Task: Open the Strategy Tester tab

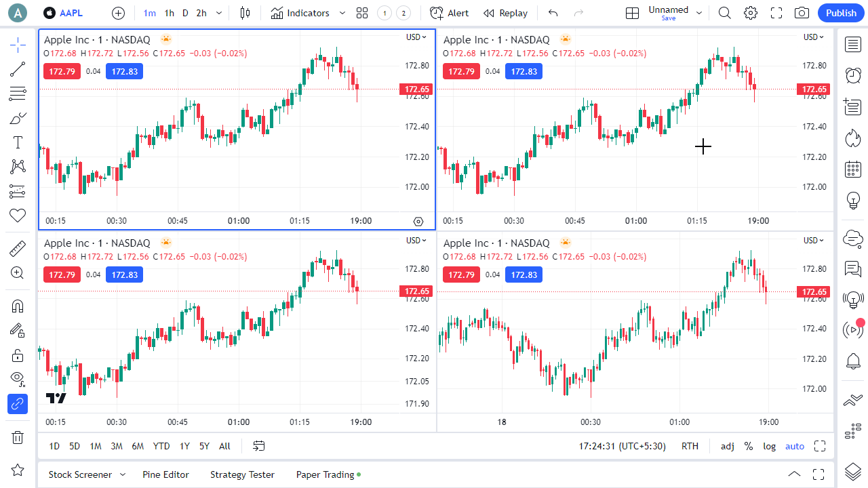Action: (x=242, y=474)
